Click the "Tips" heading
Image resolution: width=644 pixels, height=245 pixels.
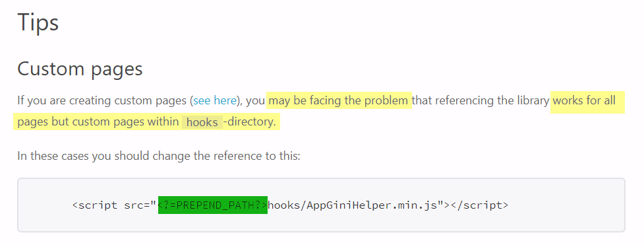click(x=38, y=22)
